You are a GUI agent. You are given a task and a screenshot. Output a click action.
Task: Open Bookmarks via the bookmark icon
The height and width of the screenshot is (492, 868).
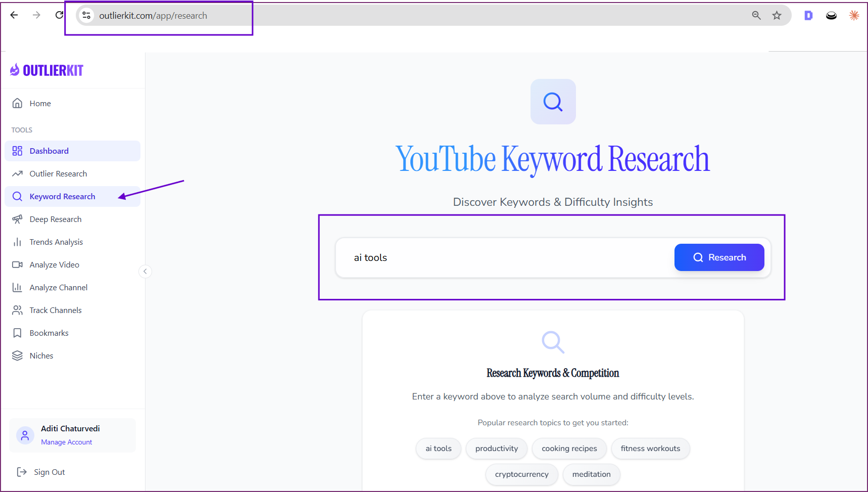(x=18, y=333)
